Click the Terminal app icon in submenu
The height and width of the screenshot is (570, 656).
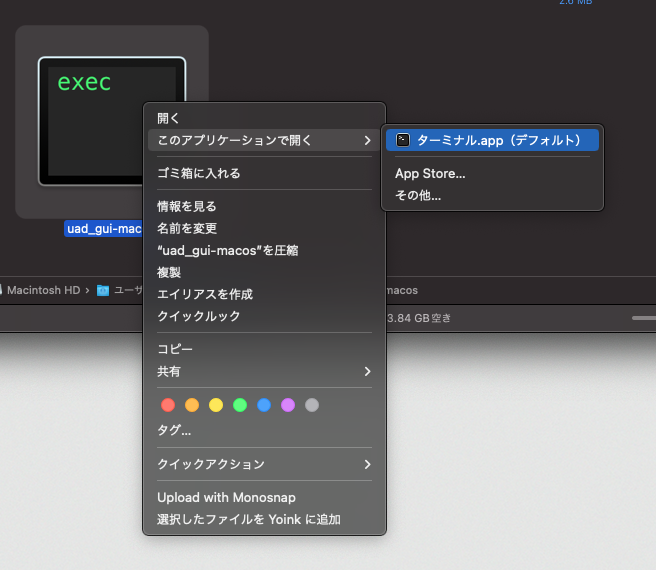point(403,140)
